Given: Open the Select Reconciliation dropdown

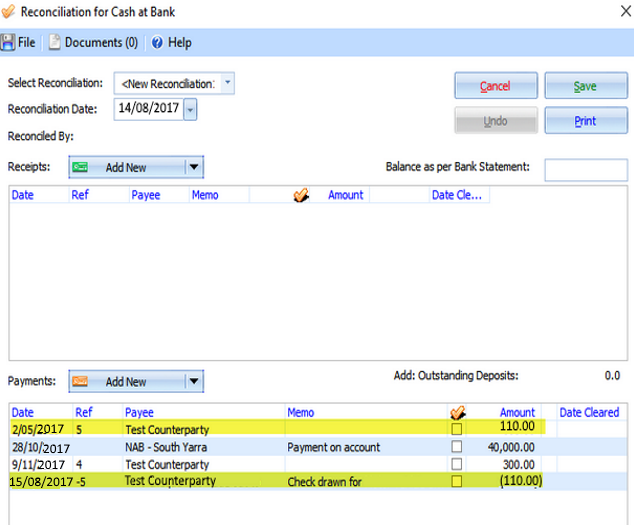Looking at the screenshot, I should point(228,83).
